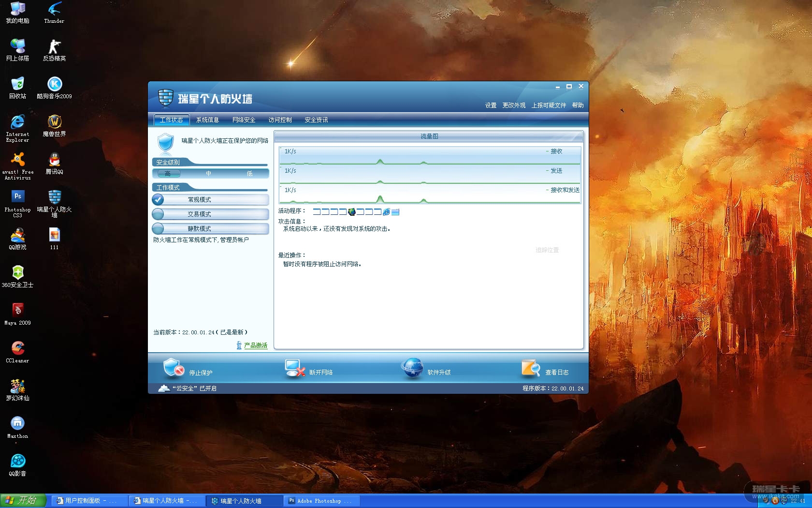Set security level to 低
This screenshot has width=812, height=508.
coord(249,174)
